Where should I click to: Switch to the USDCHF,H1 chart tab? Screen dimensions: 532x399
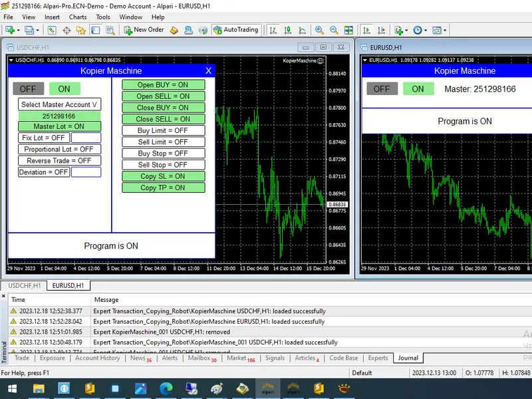25,286
